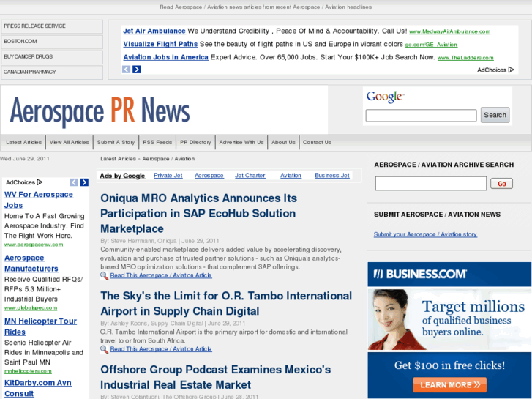Open MN Helicopter Tour Rides ad
Image resolution: width=532 pixels, height=399 pixels.
tap(40, 327)
